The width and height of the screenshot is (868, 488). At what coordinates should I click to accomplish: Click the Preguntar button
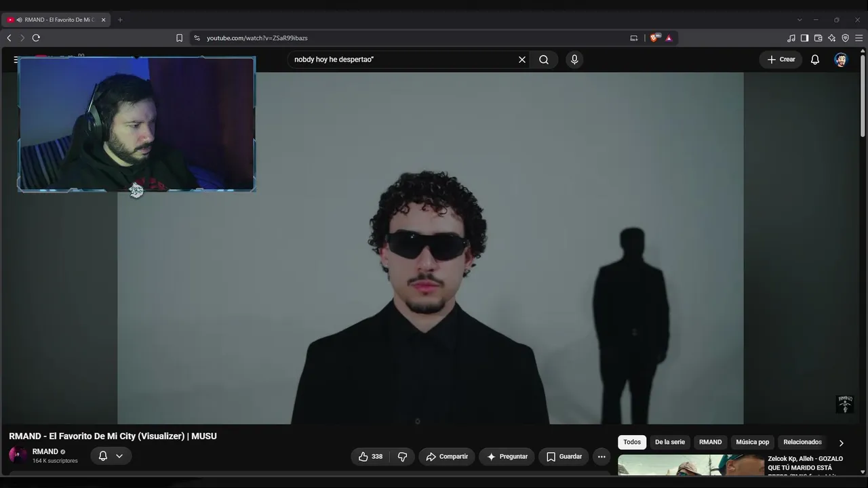click(x=507, y=457)
